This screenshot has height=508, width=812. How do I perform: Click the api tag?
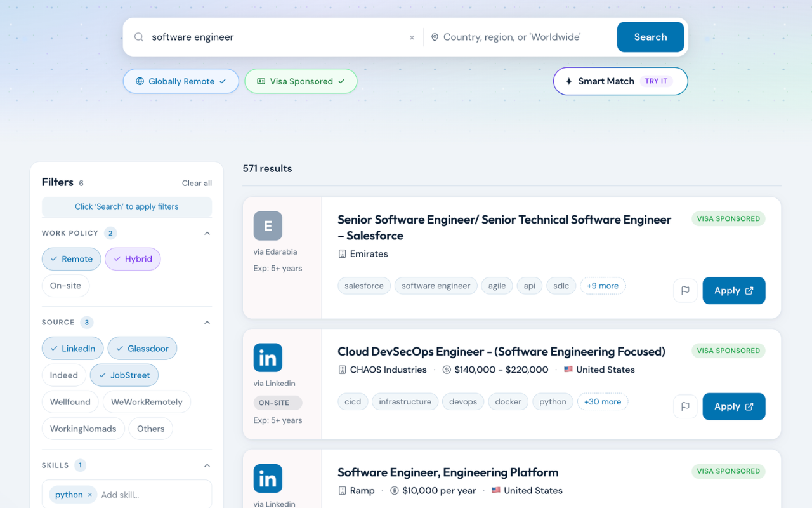[530, 286]
